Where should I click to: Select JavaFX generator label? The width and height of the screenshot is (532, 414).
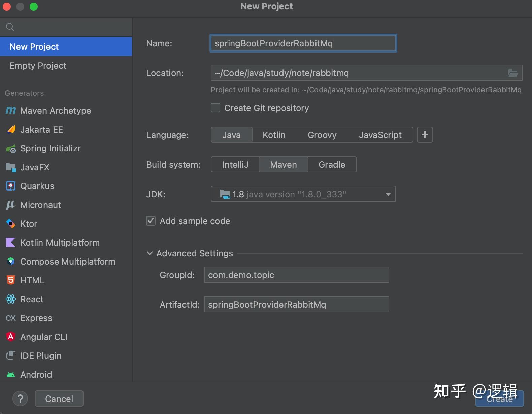(x=35, y=167)
